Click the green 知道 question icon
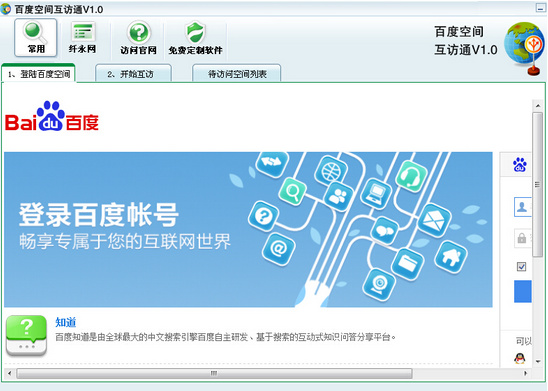This screenshot has height=391, width=548. coord(27,336)
